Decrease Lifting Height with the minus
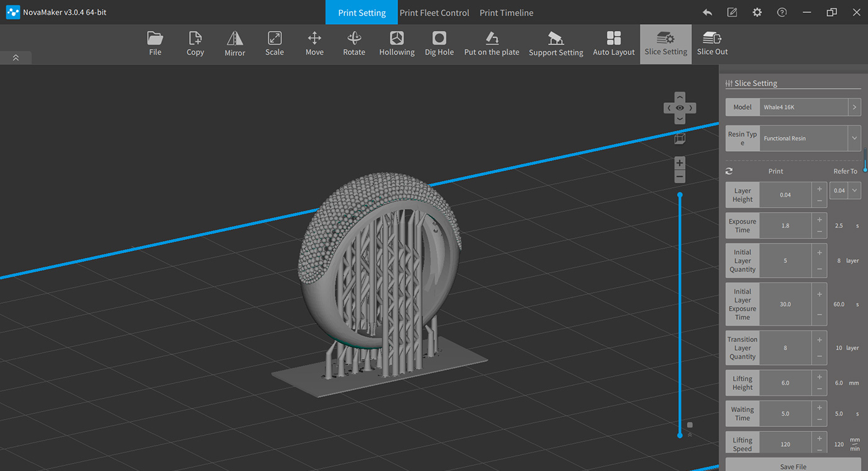 point(820,389)
